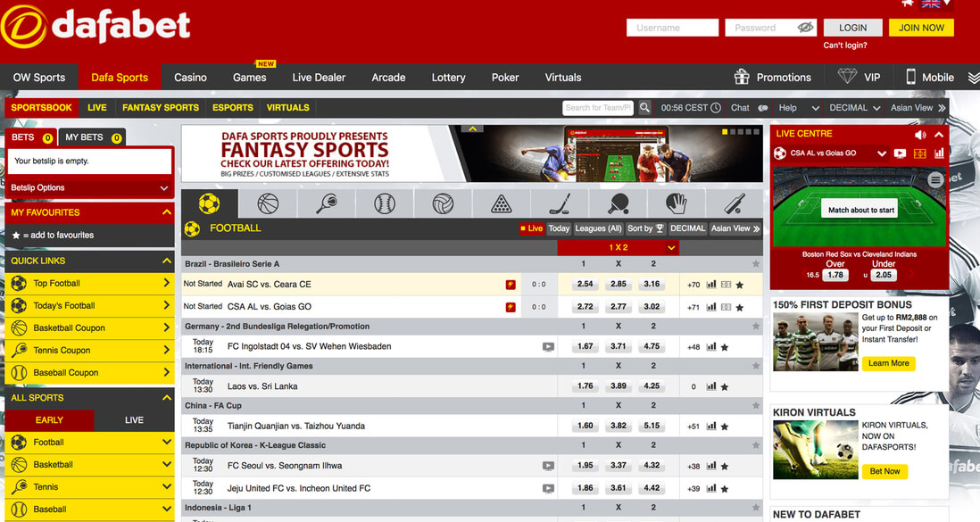Viewport: 980px width, 522px height.
Task: Click the Can't login? link
Action: (845, 45)
